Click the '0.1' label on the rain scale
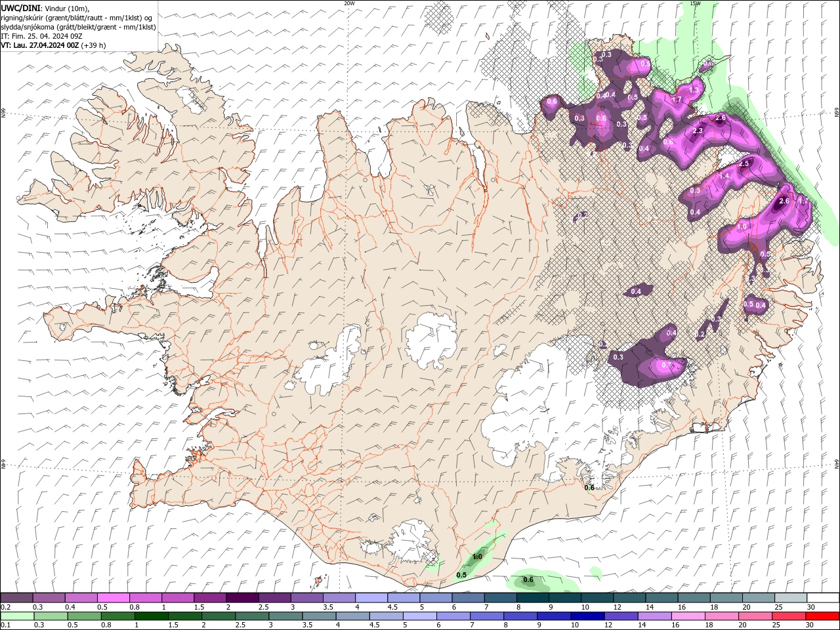Viewport: 840px width, 630px height. pos(5,625)
